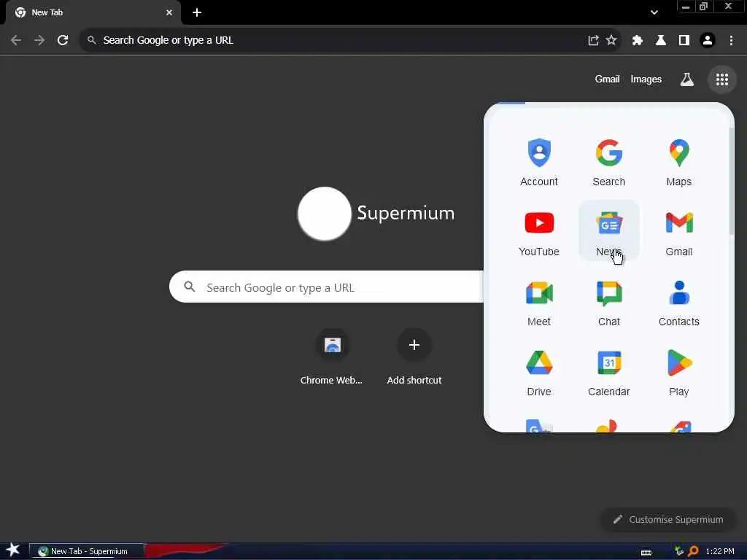This screenshot has width=747, height=560.
Task: Open Google Chat app
Action: (x=609, y=302)
